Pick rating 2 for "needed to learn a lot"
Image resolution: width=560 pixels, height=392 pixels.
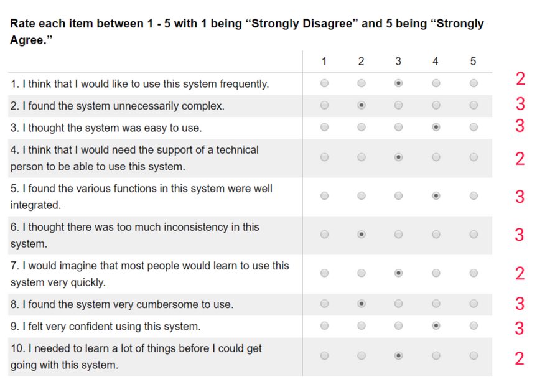(x=362, y=356)
